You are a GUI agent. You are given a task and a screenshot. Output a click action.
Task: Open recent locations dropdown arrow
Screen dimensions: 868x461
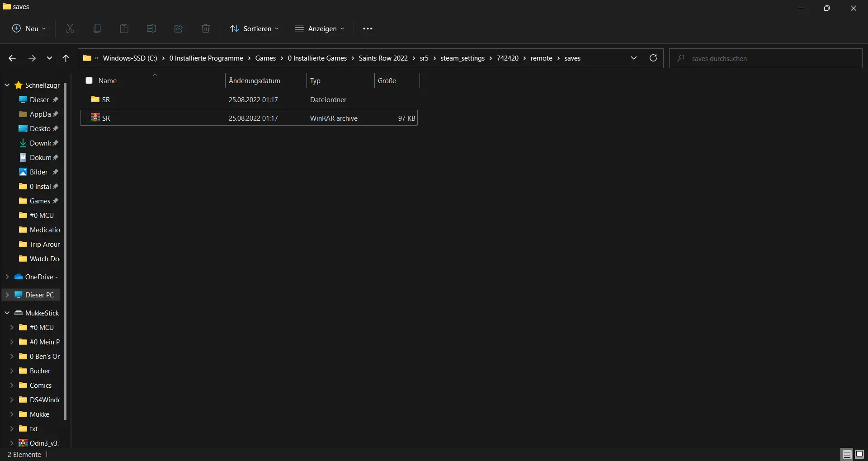[x=49, y=58]
